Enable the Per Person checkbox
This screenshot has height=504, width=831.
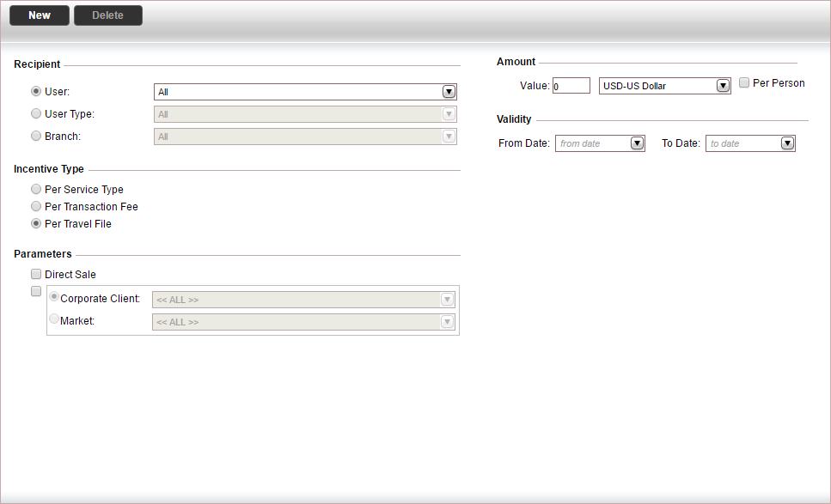click(x=744, y=82)
